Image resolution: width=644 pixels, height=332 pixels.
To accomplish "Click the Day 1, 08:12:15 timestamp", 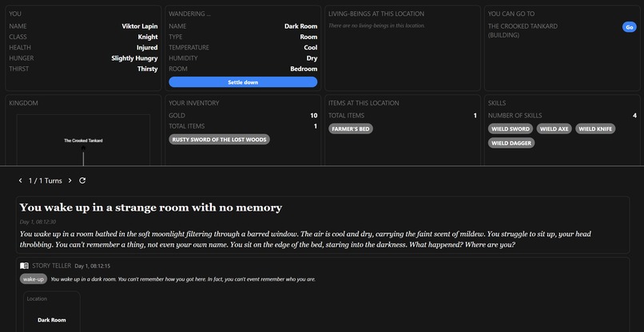I will point(93,266).
